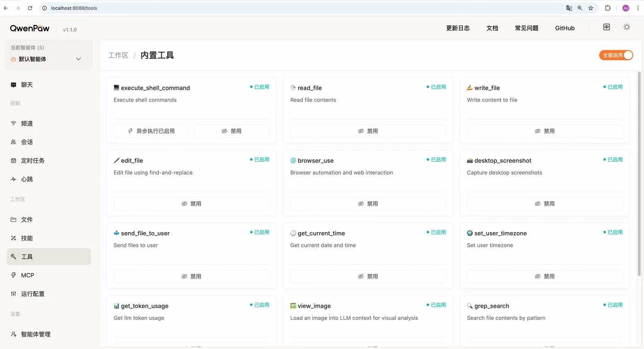Click the 'Get llm token usage' description
644x349 pixels.
pyautogui.click(x=139, y=318)
